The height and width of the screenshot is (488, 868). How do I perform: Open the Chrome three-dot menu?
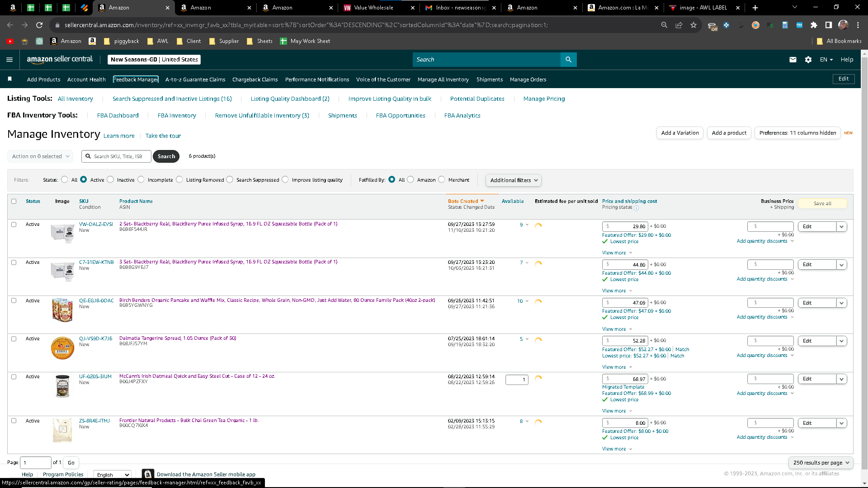coord(858,25)
